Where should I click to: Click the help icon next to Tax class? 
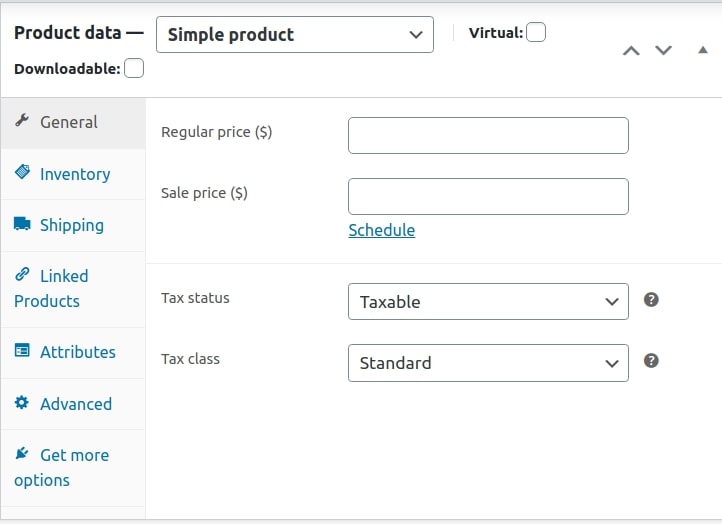pyautogui.click(x=651, y=361)
